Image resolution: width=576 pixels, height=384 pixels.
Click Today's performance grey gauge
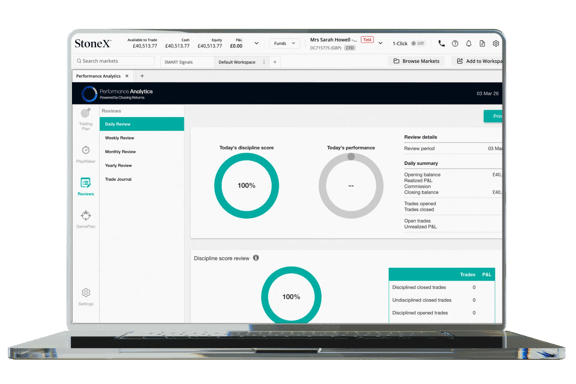tap(351, 186)
